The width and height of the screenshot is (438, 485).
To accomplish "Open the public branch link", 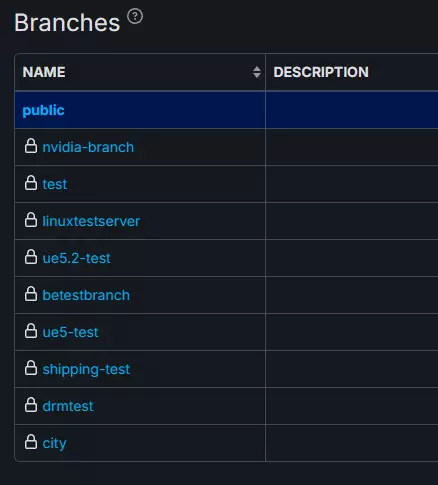I will pyautogui.click(x=43, y=111).
